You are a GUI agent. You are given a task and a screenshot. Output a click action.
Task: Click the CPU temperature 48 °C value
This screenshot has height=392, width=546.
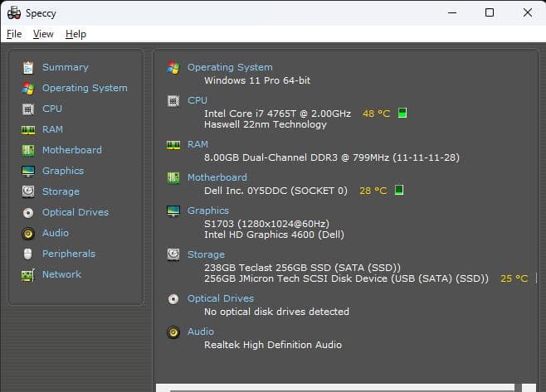pos(377,114)
